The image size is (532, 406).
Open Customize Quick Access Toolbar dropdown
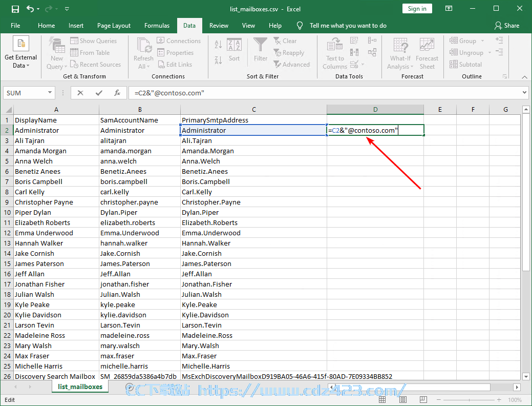67,9
